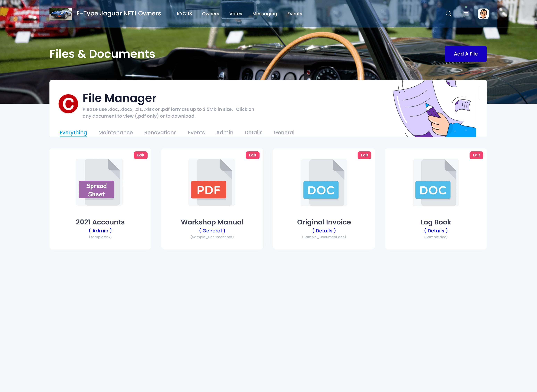Click the General category link under Workshop Manual
Image resolution: width=537 pixels, height=392 pixels.
[212, 231]
